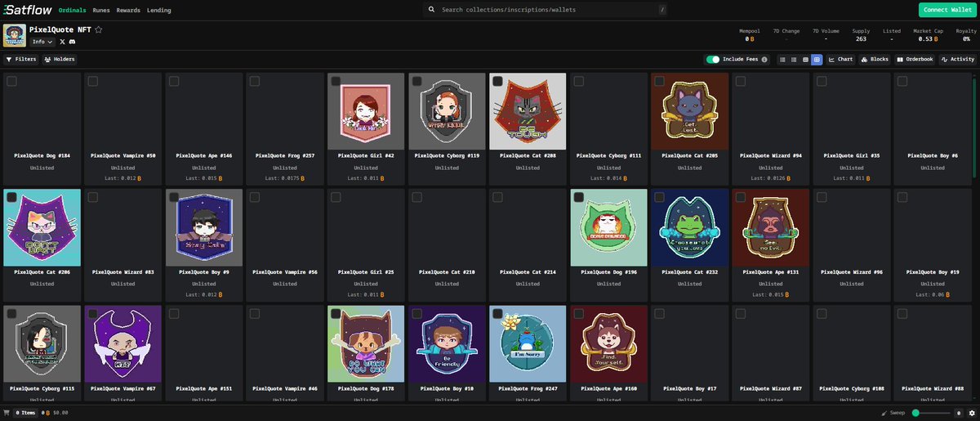The image size is (980, 421).
Task: Open the collection's Discord link
Action: (x=73, y=42)
